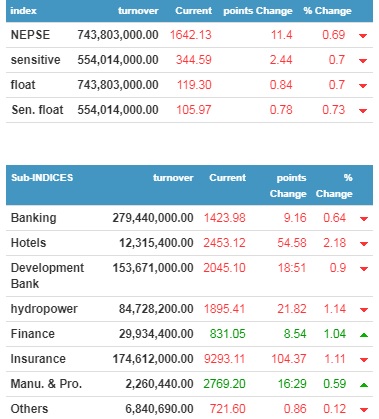Select the NEPSE index name
The image size is (379, 419).
tap(30, 35)
